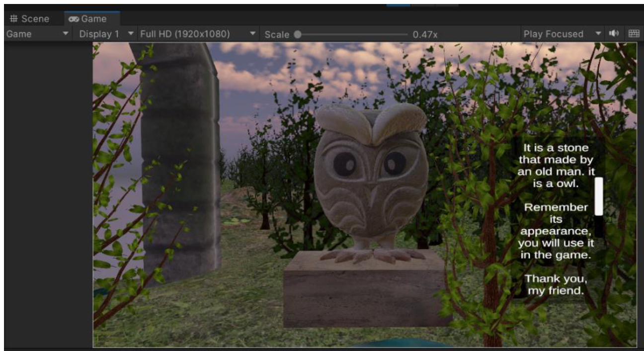Open the Full HD (1920x1080) resolution dropdown
Viewport: 644px width, 351px height.
(197, 34)
